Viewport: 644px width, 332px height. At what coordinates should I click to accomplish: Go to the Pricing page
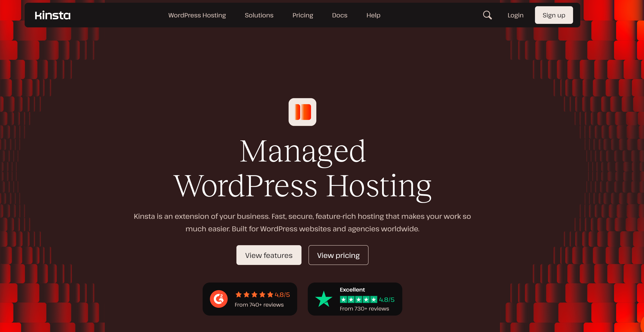(x=302, y=15)
